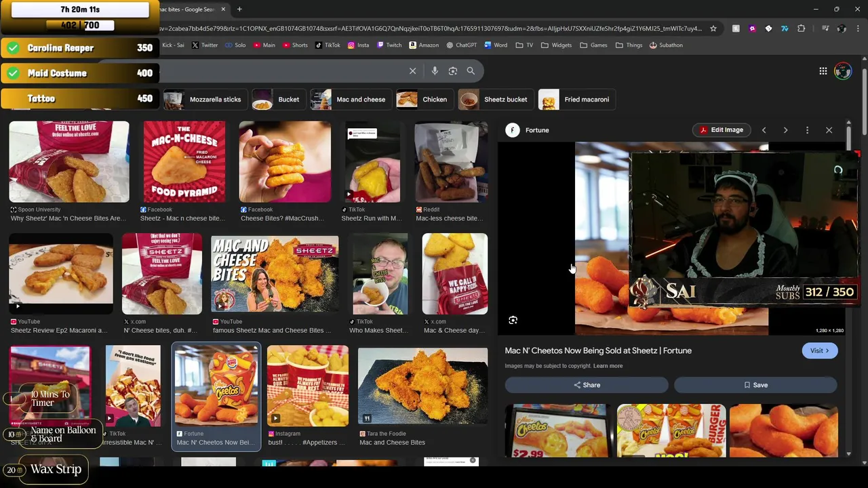868x488 pixels.
Task: Open the Food Pyramid Facebook thumbnail
Action: click(184, 162)
